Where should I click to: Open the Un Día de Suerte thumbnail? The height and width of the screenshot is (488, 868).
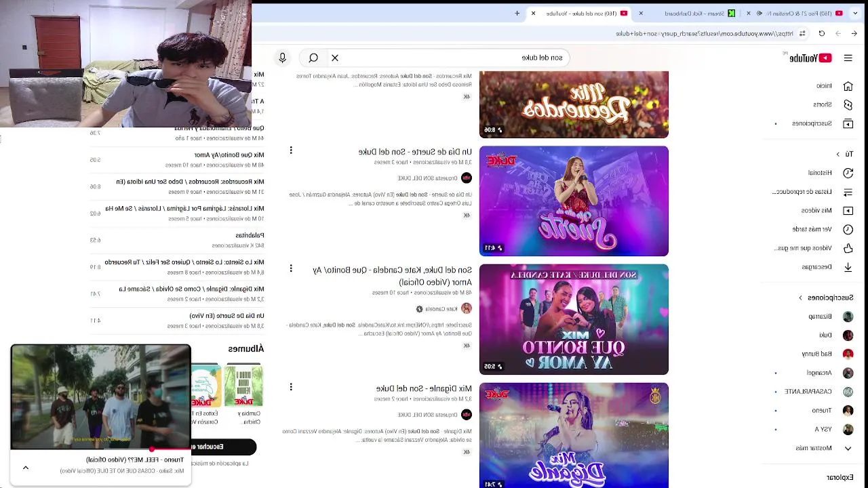click(574, 201)
